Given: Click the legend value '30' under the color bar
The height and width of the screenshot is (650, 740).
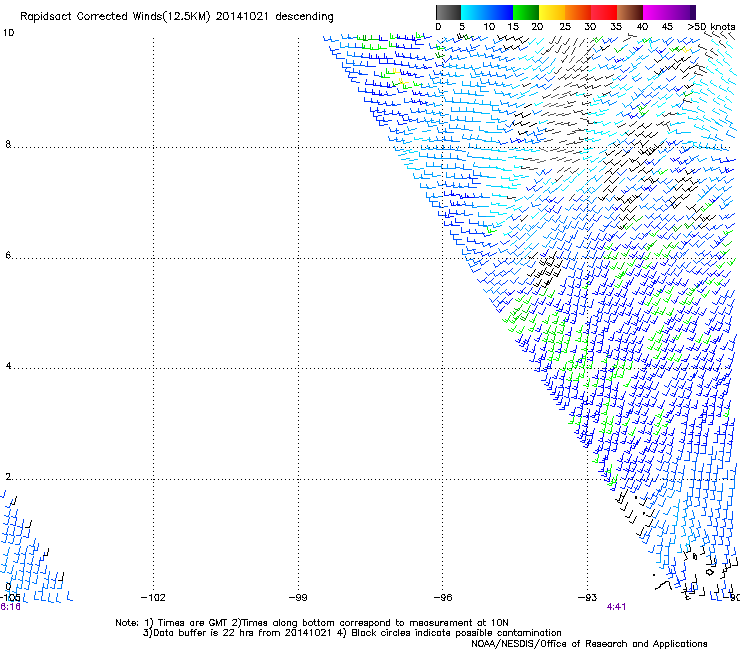Looking at the screenshot, I should (590, 26).
